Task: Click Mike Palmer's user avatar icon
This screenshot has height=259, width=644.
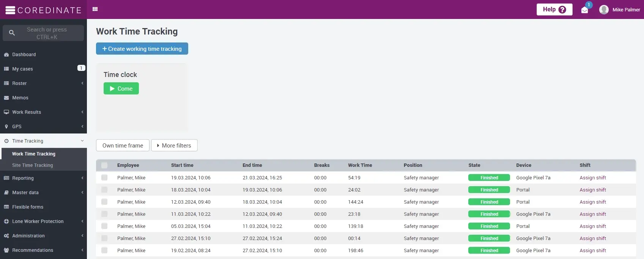Action: point(604,10)
